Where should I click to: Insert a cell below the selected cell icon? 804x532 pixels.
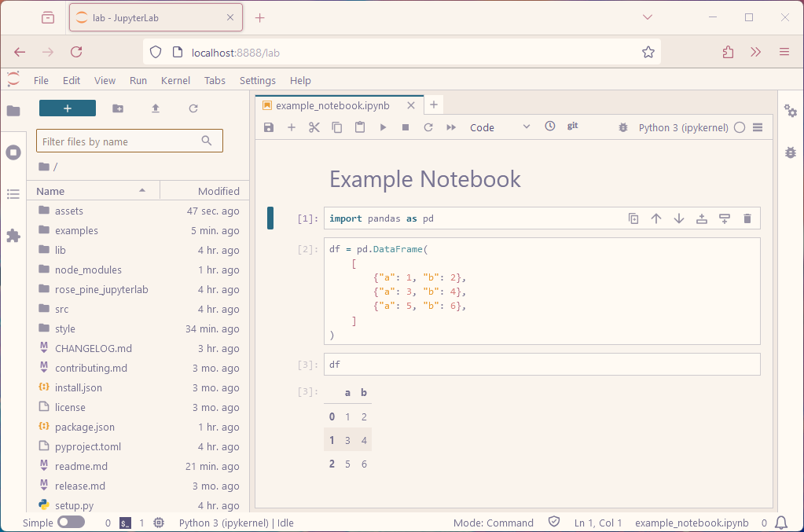725,218
